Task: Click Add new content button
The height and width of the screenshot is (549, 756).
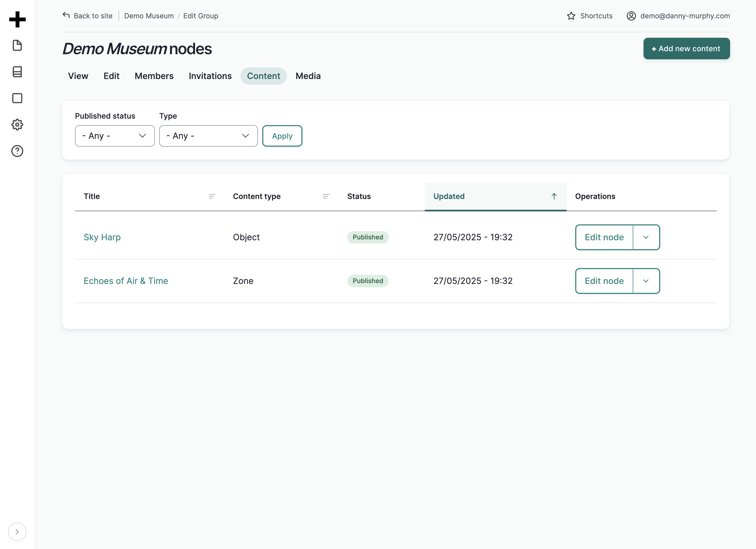Action: coord(686,49)
